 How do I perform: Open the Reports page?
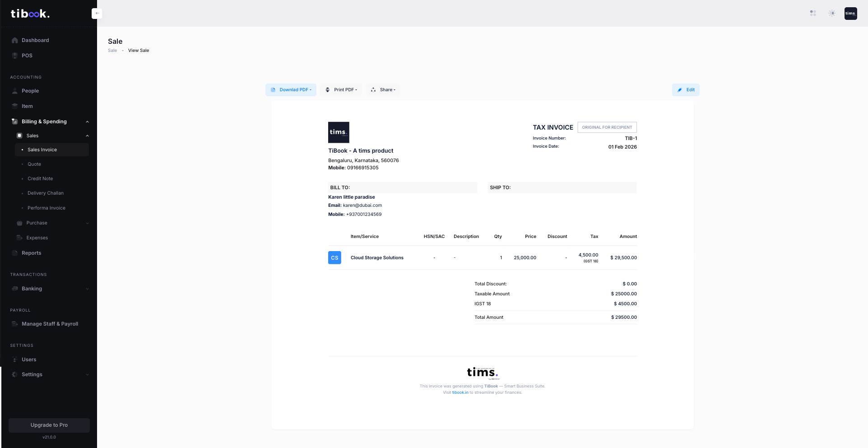click(31, 253)
